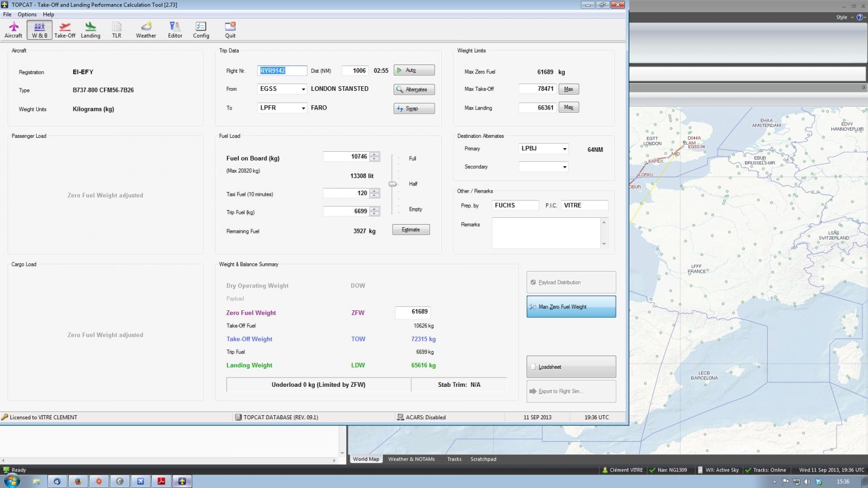868x488 pixels.
Task: Open the From airport dropdown
Action: coord(303,89)
